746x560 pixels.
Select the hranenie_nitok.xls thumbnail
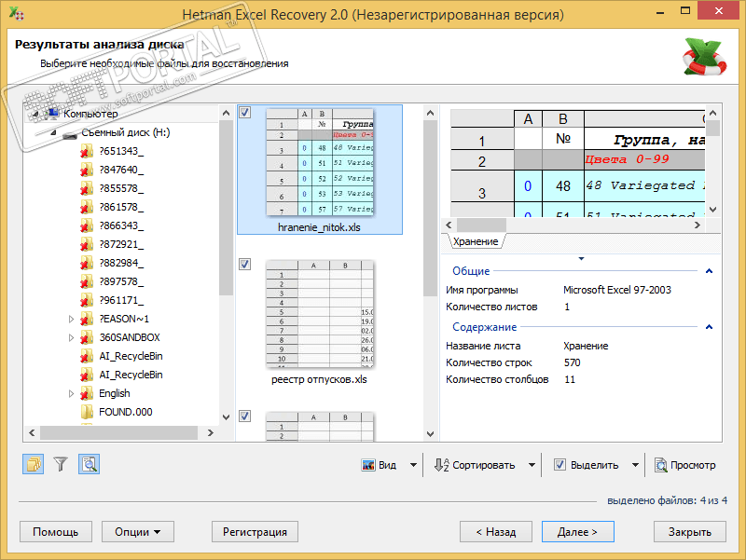[320, 170]
